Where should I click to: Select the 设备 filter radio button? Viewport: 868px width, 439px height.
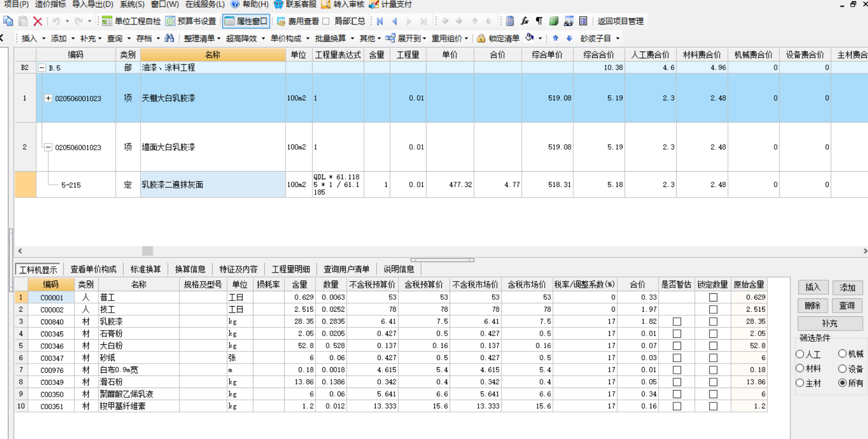843,368
